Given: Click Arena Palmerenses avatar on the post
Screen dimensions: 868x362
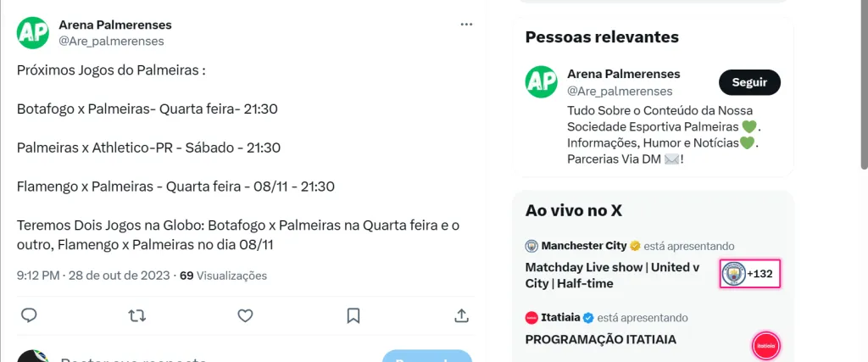Looking at the screenshot, I should 33,32.
